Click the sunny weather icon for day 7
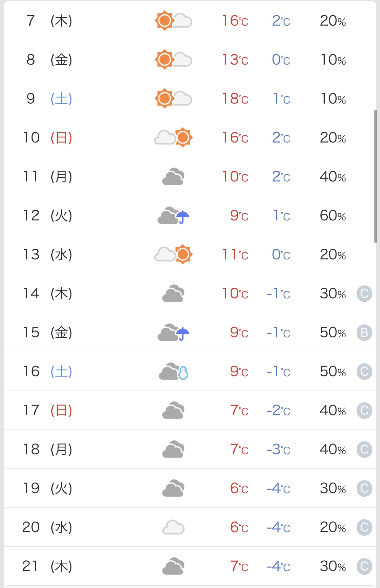The height and width of the screenshot is (588, 380). pyautogui.click(x=173, y=21)
